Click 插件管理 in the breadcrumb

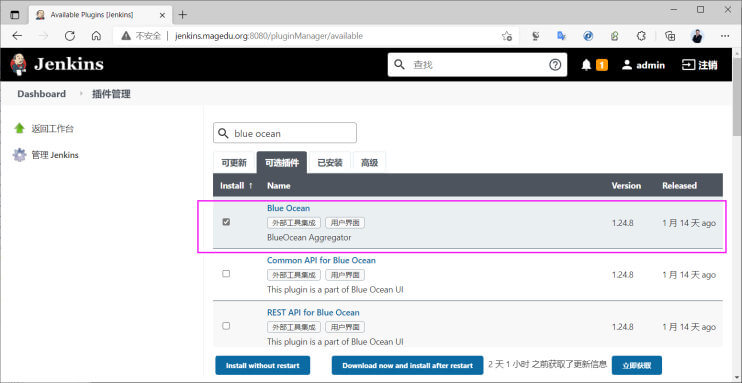pyautogui.click(x=111, y=94)
